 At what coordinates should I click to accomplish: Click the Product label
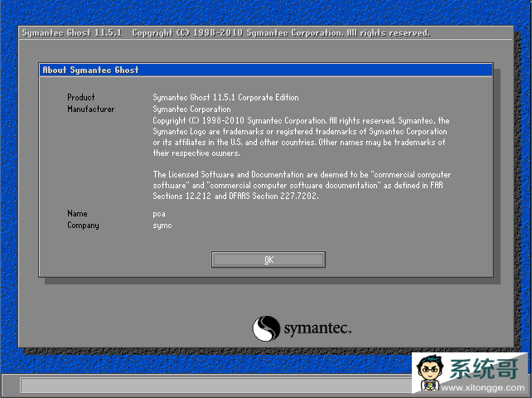pyautogui.click(x=80, y=98)
